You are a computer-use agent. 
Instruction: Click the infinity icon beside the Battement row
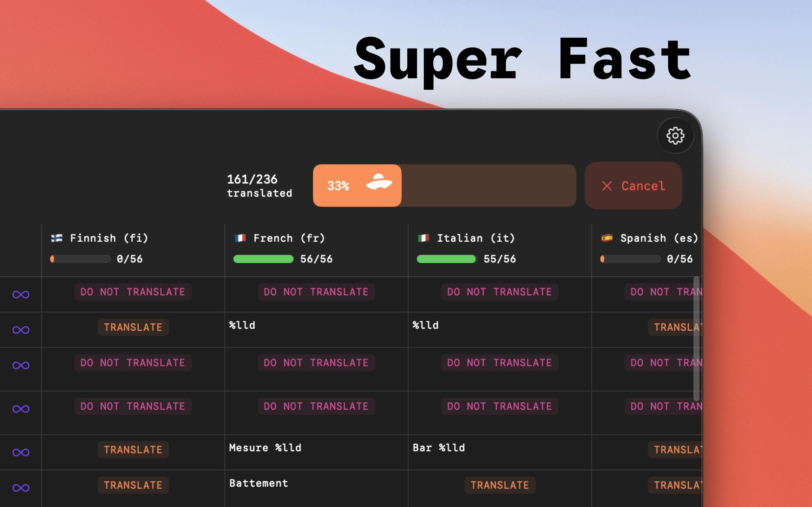[x=21, y=488]
